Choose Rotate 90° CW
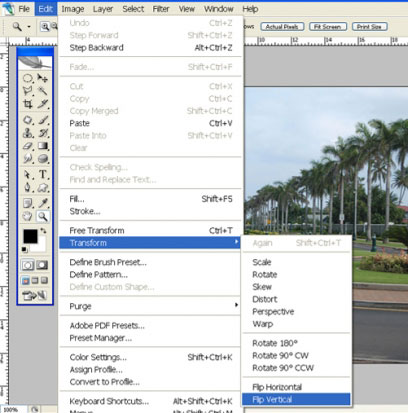 296,355
